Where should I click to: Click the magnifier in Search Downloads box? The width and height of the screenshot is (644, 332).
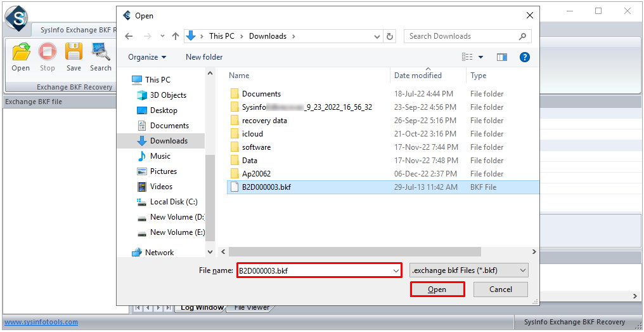pos(522,36)
